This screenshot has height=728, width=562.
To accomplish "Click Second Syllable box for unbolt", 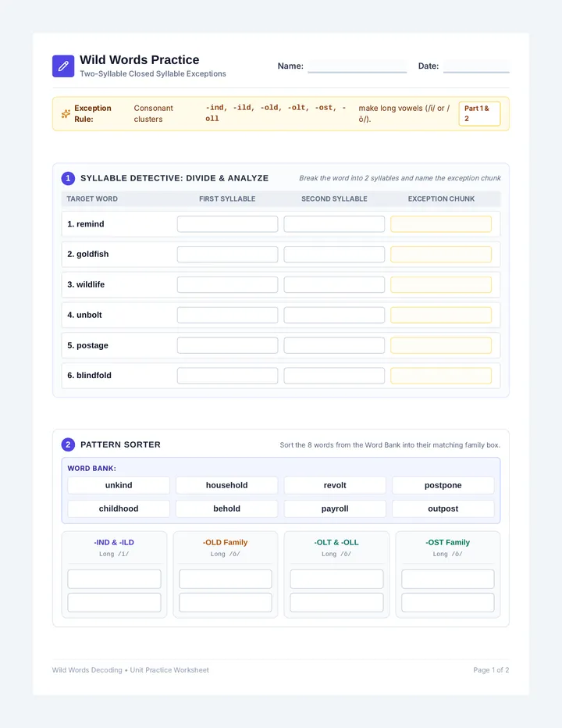I will click(334, 315).
